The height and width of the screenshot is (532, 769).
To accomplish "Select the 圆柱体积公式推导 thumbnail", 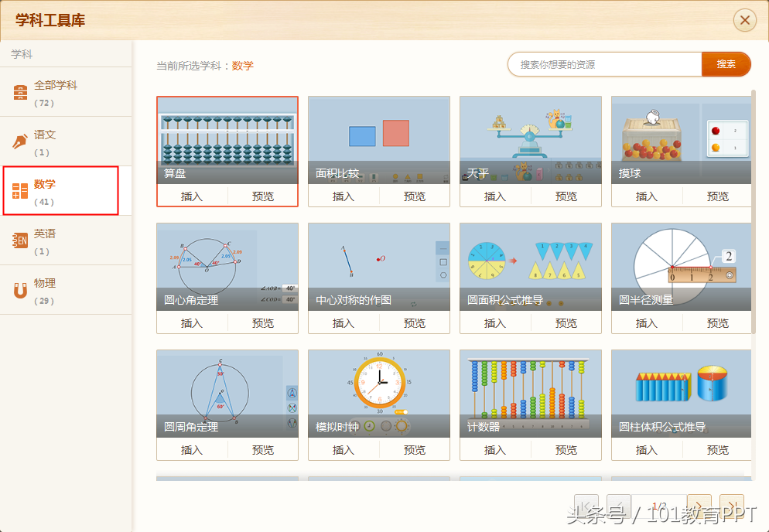I will [682, 394].
